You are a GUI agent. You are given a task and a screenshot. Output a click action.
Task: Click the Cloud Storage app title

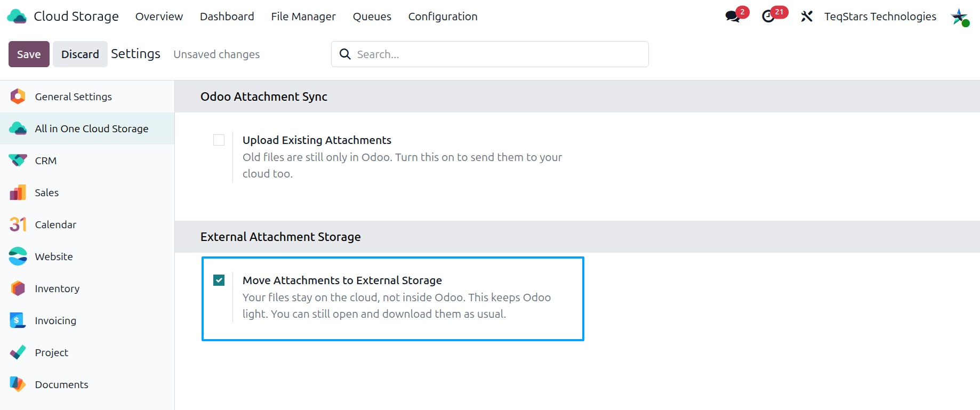[76, 17]
